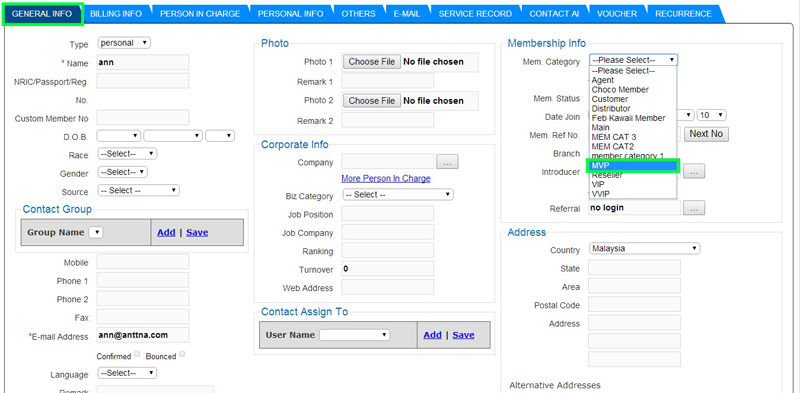Open the last D.O.B. dropdown

pos(220,136)
